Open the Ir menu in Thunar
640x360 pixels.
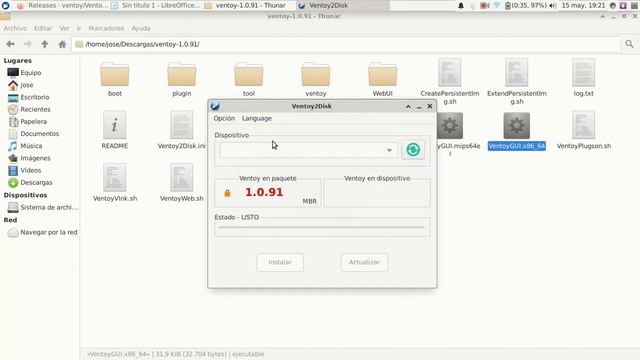point(79,28)
